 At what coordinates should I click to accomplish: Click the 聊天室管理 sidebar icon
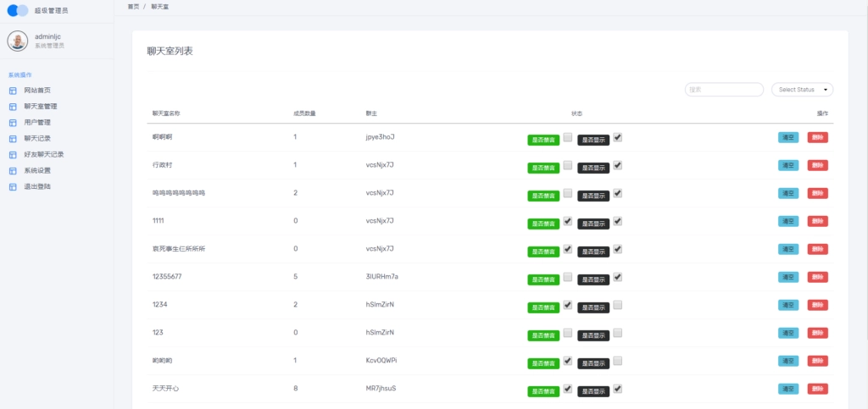coord(13,107)
